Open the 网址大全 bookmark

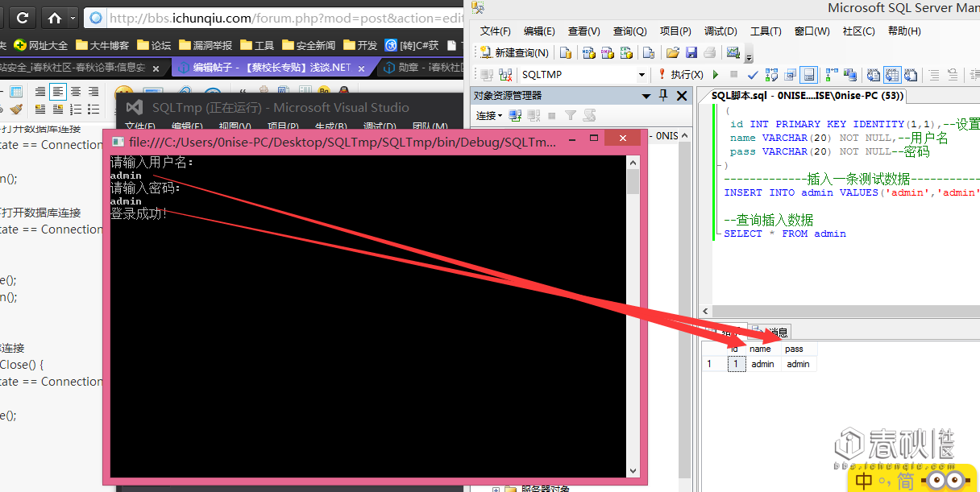click(41, 45)
